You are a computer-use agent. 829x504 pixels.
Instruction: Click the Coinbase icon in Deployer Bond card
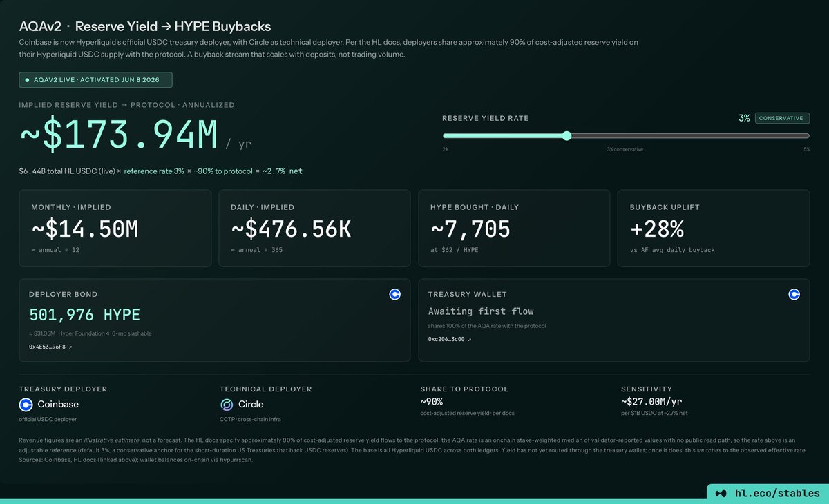click(394, 294)
